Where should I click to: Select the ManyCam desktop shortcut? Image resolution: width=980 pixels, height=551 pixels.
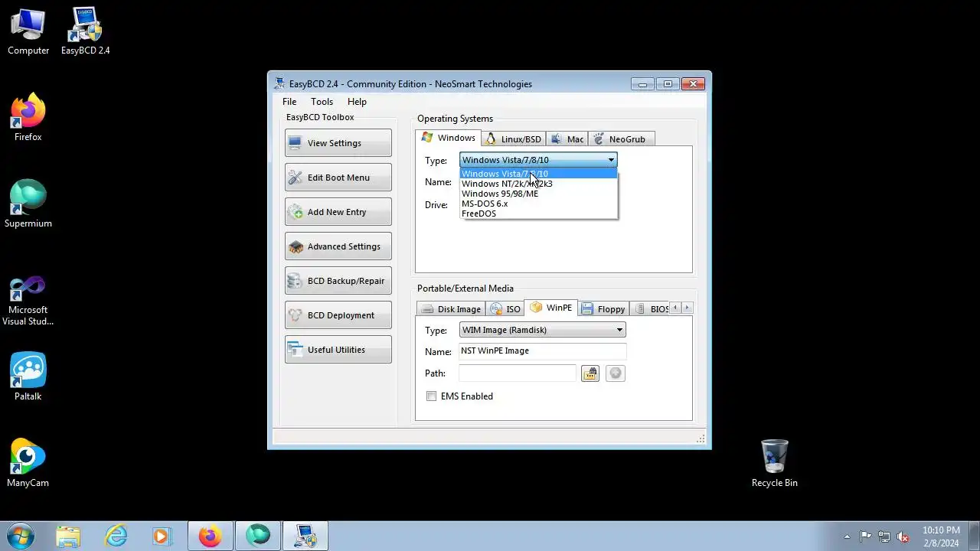pos(28,464)
